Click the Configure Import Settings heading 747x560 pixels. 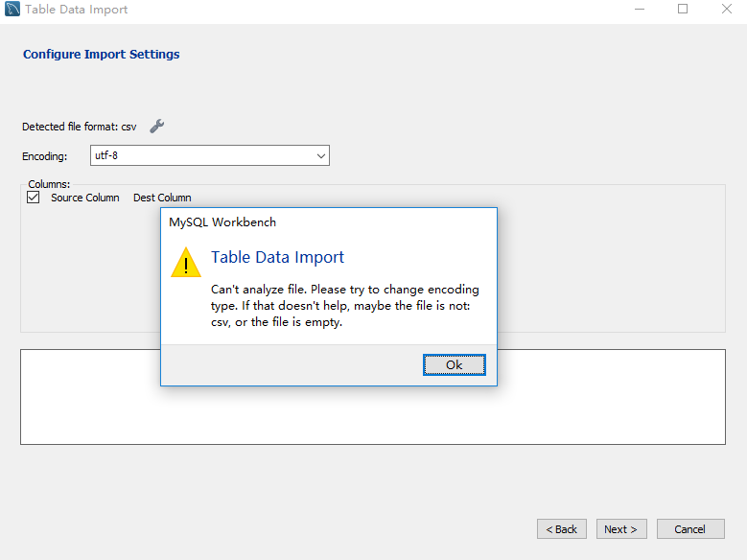(102, 55)
